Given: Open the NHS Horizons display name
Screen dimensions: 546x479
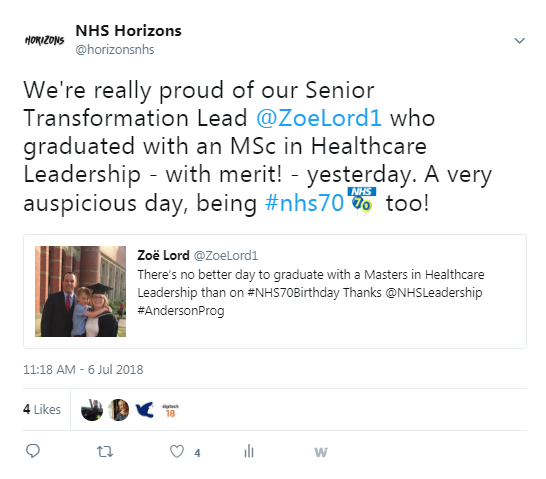Looking at the screenshot, I should [x=128, y=31].
